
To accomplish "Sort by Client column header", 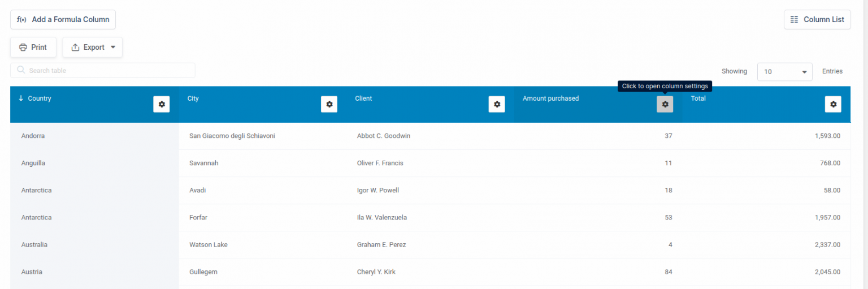I will click(363, 98).
